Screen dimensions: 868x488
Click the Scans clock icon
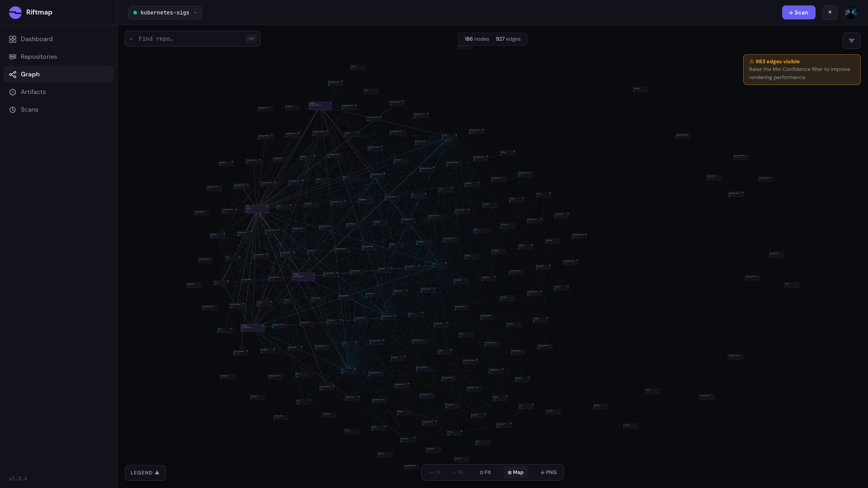coord(13,110)
